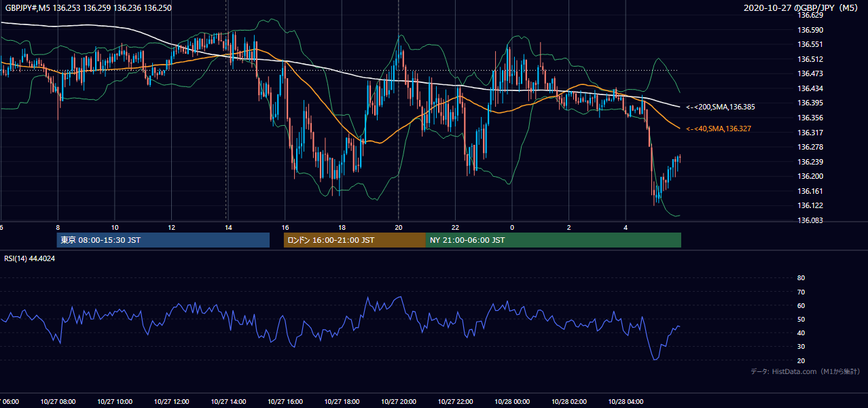The image size is (868, 408).
Task: Click RSI scale value 20
Action: point(801,360)
